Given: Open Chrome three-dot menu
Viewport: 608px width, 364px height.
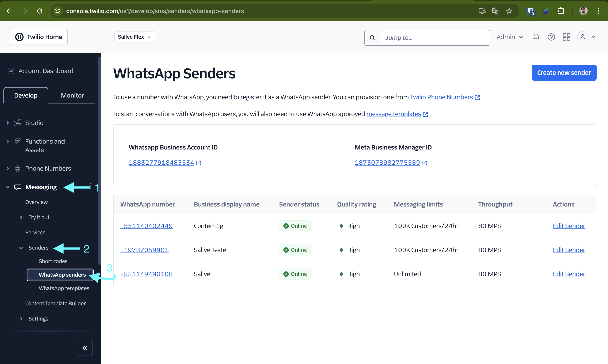Looking at the screenshot, I should [x=599, y=11].
